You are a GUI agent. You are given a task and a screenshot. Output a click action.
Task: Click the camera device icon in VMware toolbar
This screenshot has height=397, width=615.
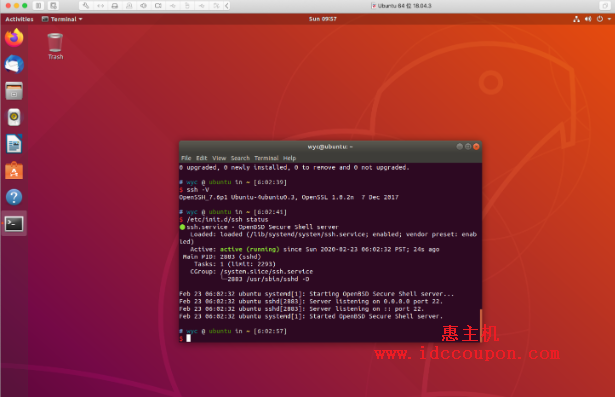click(158, 5)
